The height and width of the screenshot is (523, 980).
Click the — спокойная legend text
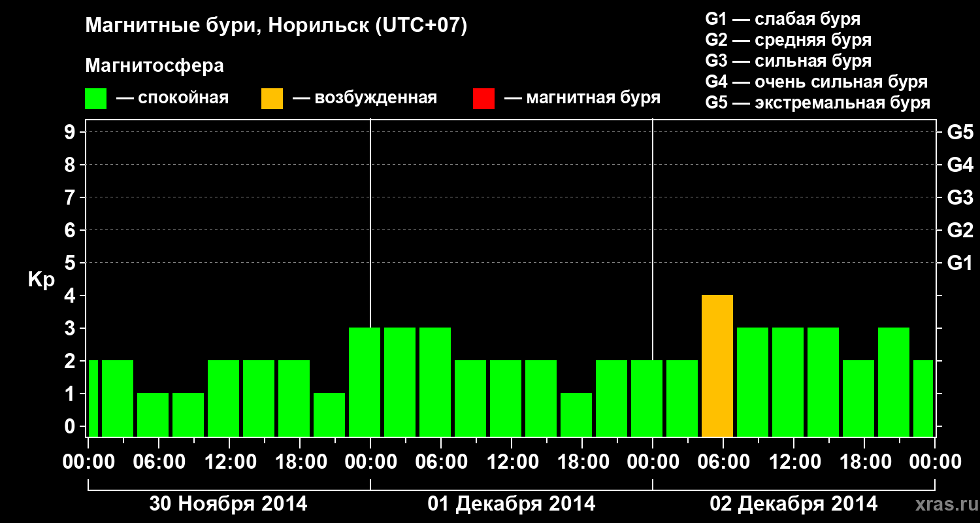(x=172, y=99)
